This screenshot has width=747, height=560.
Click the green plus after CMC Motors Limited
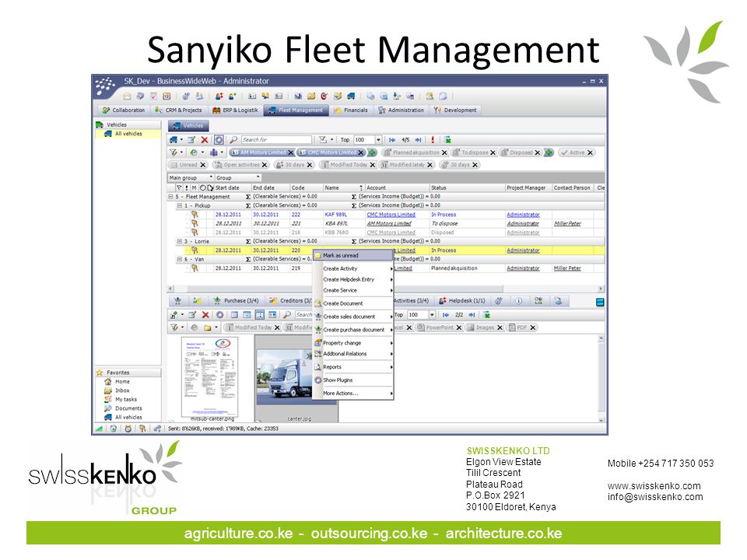tap(372, 152)
